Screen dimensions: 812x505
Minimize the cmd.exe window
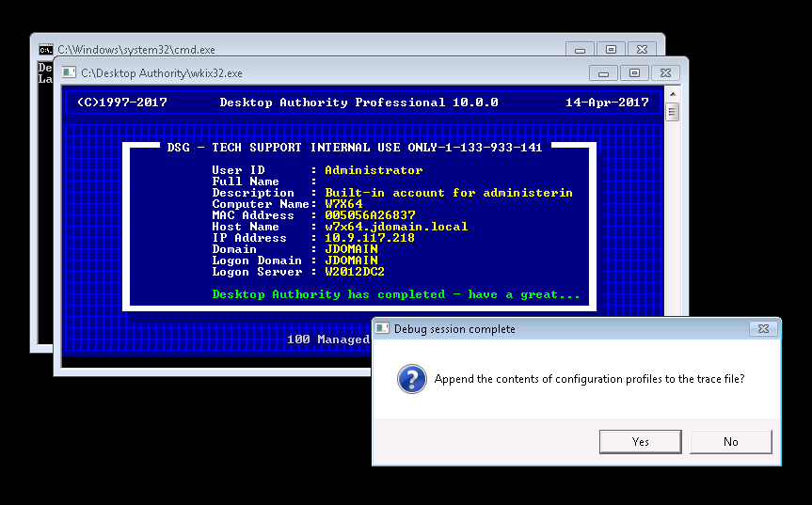[x=580, y=50]
